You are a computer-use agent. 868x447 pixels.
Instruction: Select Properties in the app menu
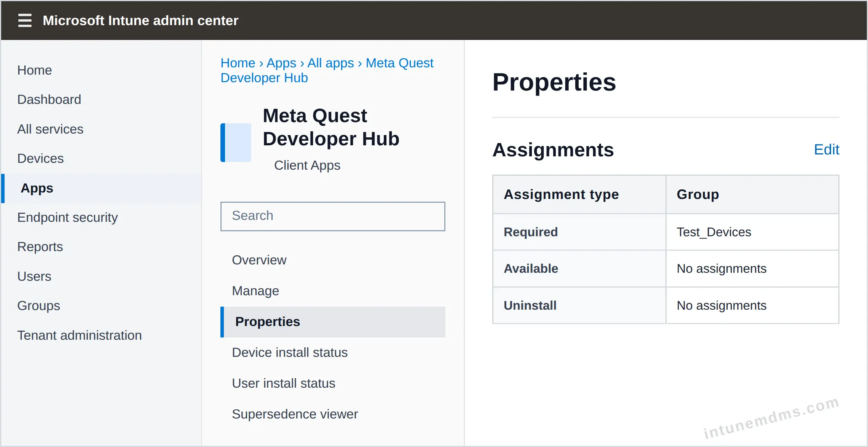pyautogui.click(x=333, y=322)
